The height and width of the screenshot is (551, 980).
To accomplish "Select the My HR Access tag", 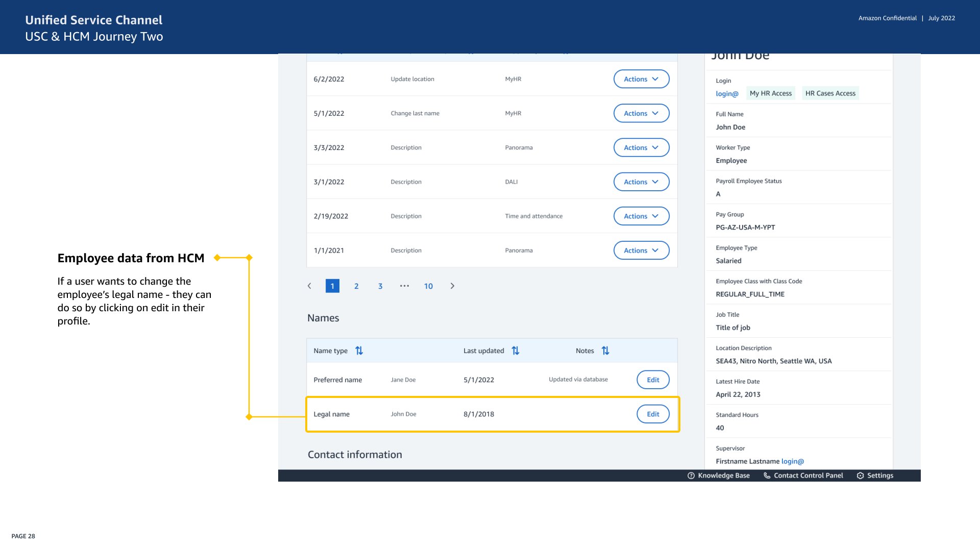I will pyautogui.click(x=770, y=93).
